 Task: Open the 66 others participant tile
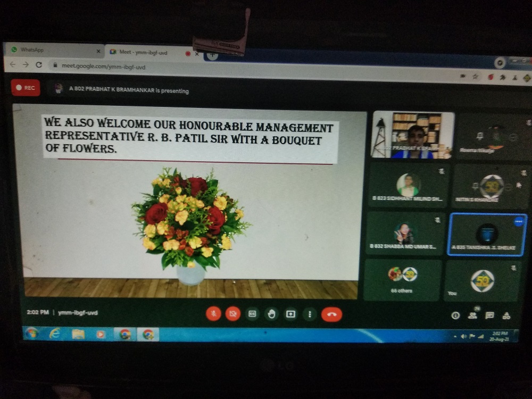(402, 279)
